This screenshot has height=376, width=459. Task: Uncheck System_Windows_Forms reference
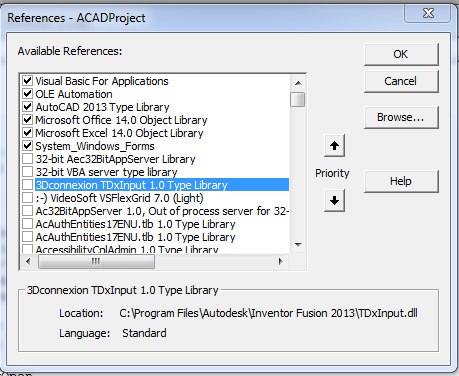[27, 146]
